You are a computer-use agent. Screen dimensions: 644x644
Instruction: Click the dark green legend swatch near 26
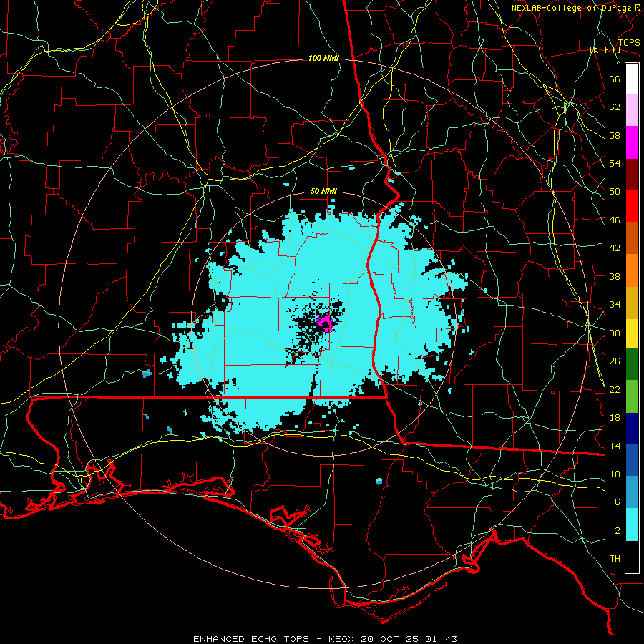tap(632, 364)
